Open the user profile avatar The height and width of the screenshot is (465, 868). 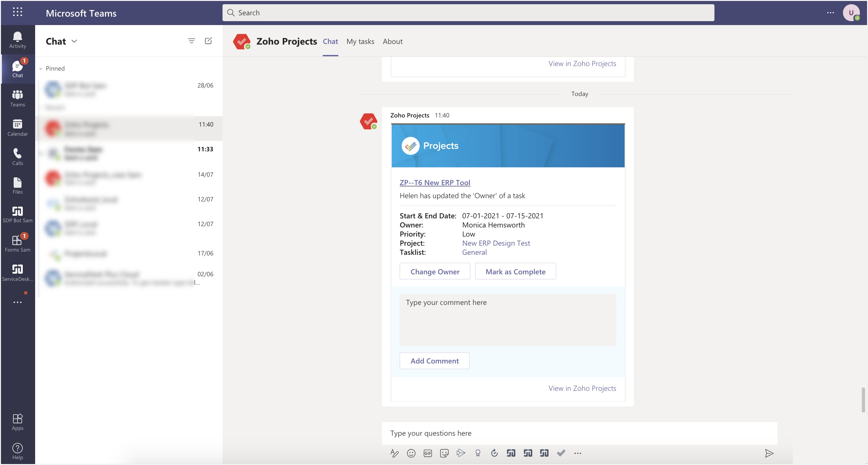[x=851, y=13]
